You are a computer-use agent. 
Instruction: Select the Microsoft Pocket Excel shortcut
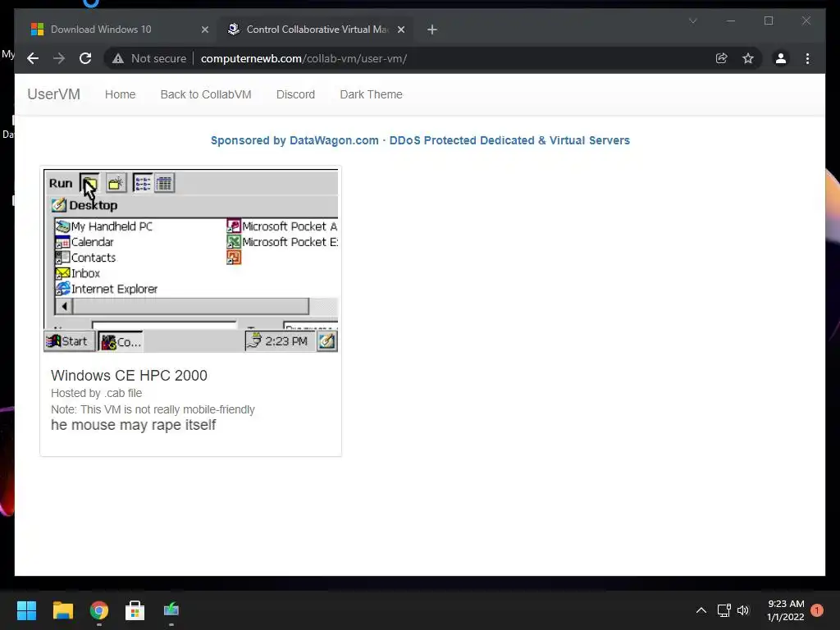pyautogui.click(x=282, y=242)
